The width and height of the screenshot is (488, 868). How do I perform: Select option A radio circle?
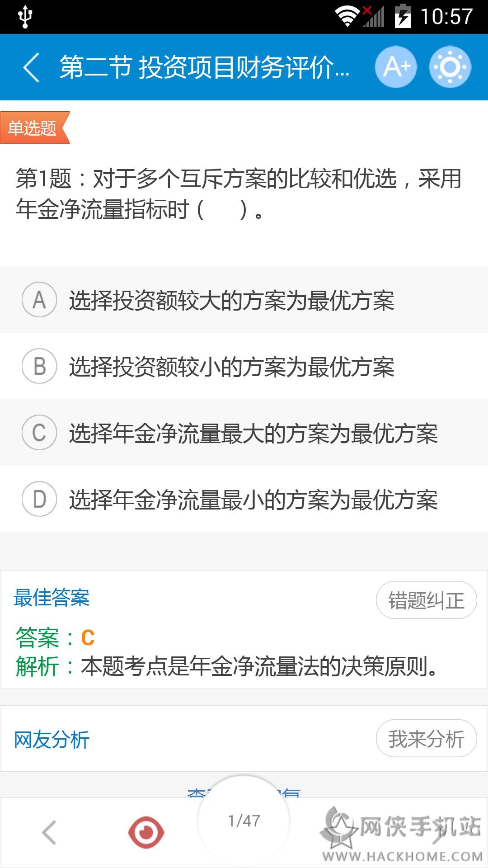pyautogui.click(x=39, y=300)
